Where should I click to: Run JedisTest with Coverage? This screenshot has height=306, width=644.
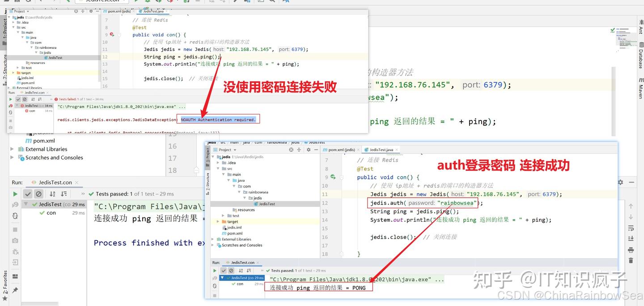point(159,2)
